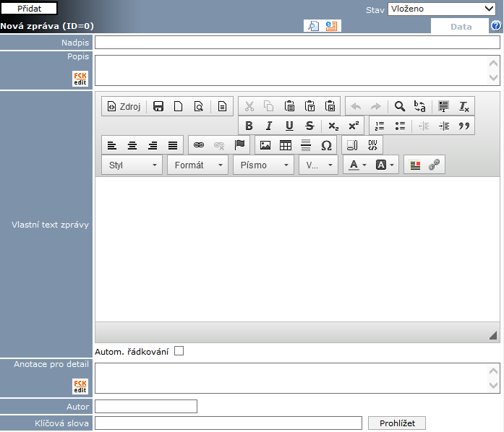The width and height of the screenshot is (504, 432).
Task: Toggle Zdroj source view mode
Action: point(124,106)
